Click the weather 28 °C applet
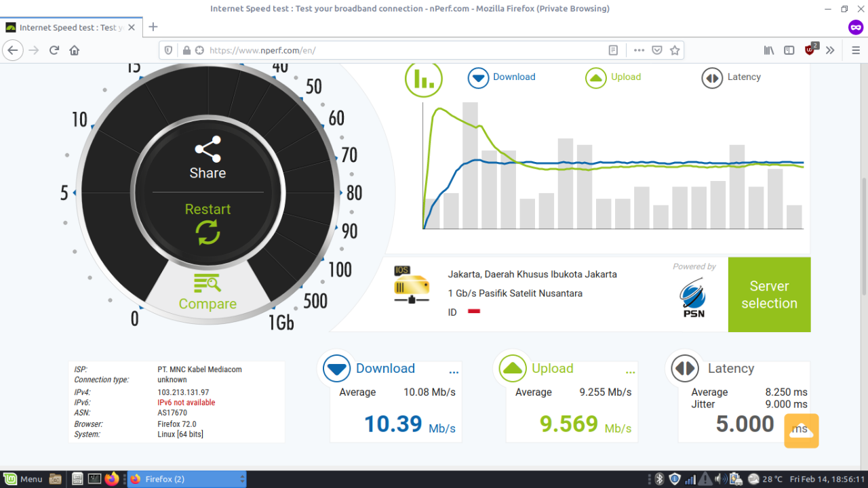868x488 pixels. pos(765,479)
